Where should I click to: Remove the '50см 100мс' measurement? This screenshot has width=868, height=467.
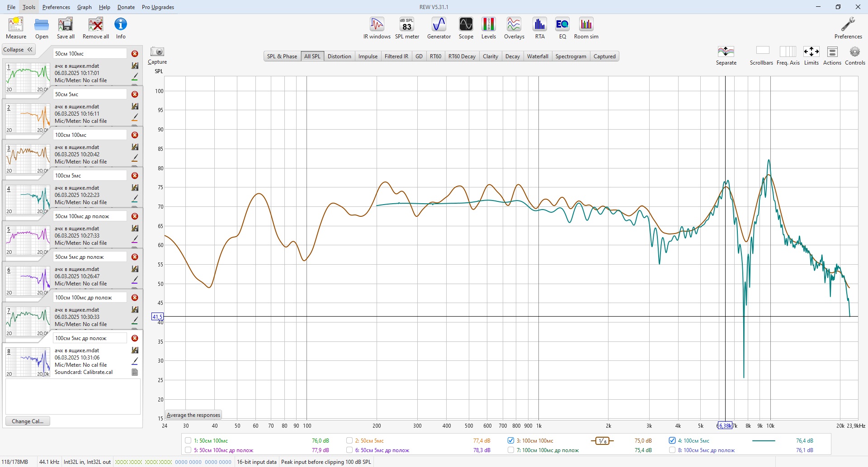[x=135, y=54]
